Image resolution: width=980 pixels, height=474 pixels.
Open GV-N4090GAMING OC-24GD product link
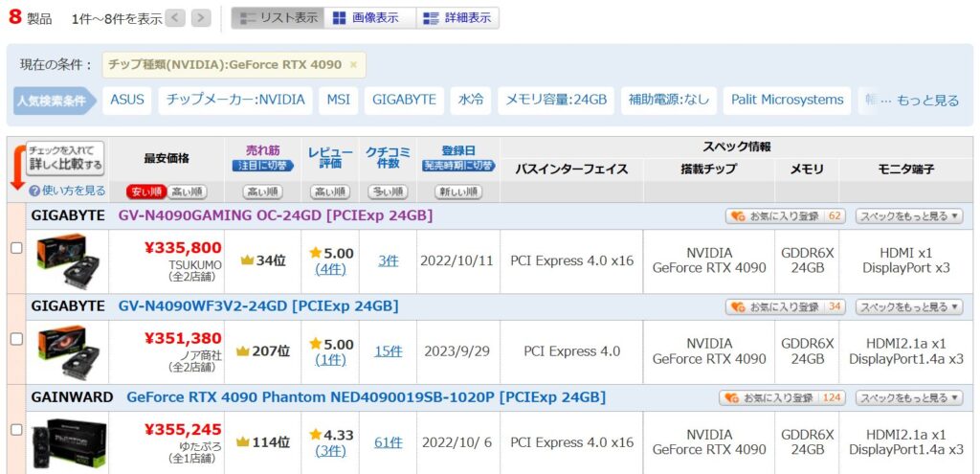pos(276,215)
